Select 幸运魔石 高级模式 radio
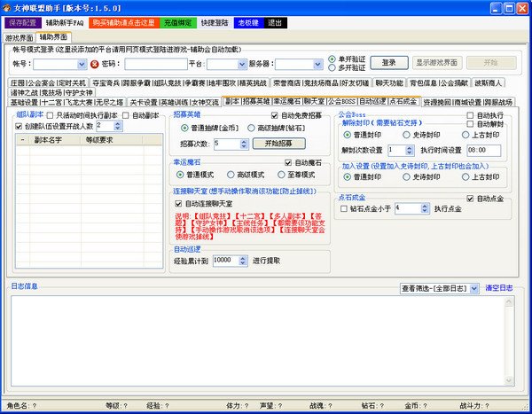Image resolution: width=532 pixels, height=414 pixels. (x=231, y=175)
